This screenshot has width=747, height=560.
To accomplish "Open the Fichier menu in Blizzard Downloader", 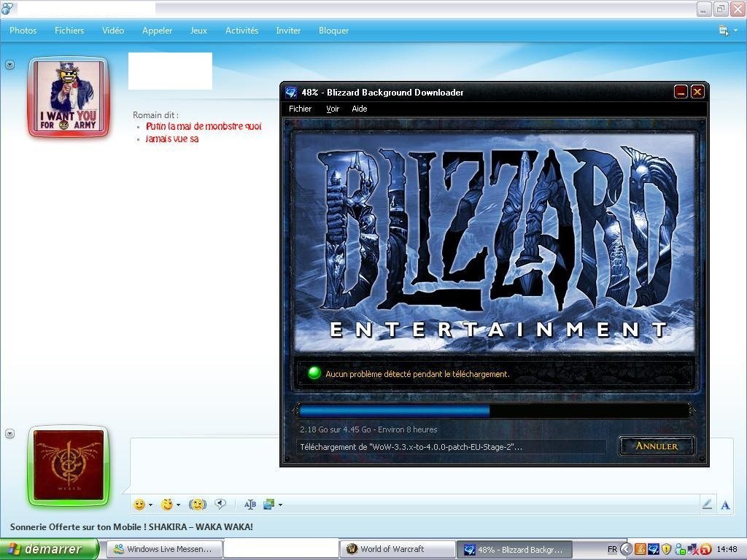I will [x=300, y=109].
